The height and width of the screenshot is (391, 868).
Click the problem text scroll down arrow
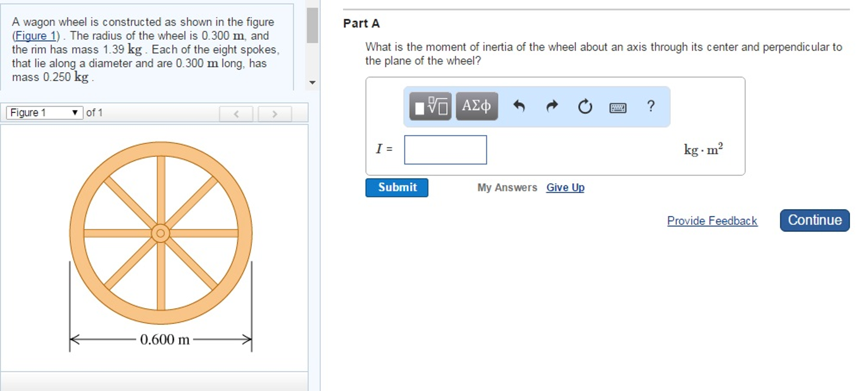[313, 82]
